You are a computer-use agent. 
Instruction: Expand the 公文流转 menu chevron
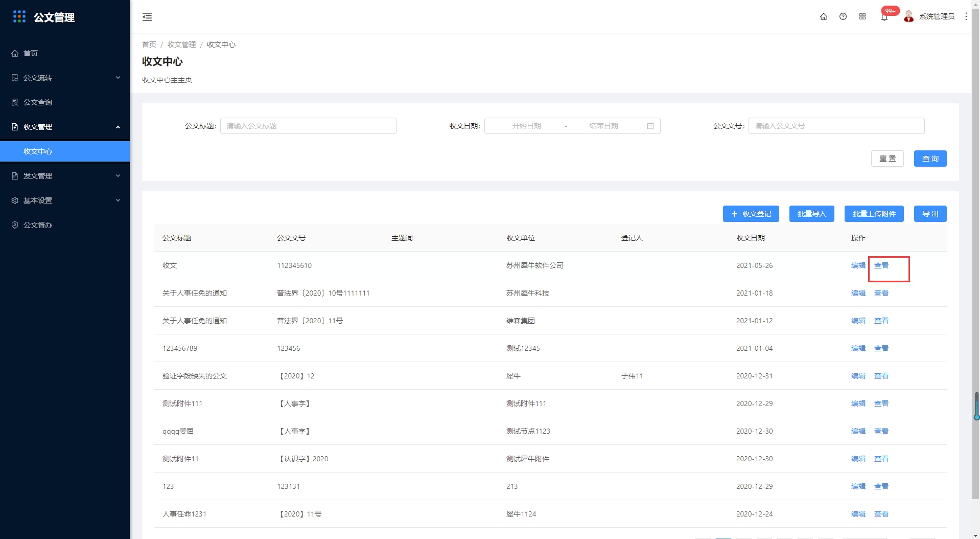[x=118, y=78]
